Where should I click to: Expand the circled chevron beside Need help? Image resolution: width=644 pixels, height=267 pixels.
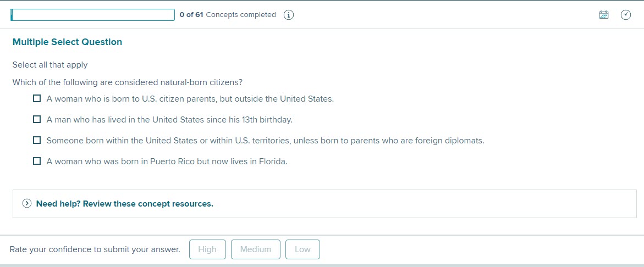pos(27,203)
